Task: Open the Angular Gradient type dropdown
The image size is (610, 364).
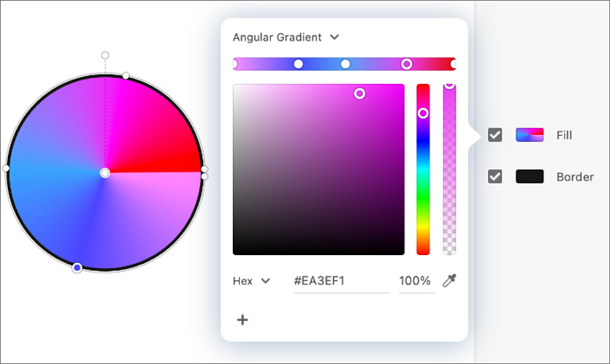Action: (x=286, y=37)
